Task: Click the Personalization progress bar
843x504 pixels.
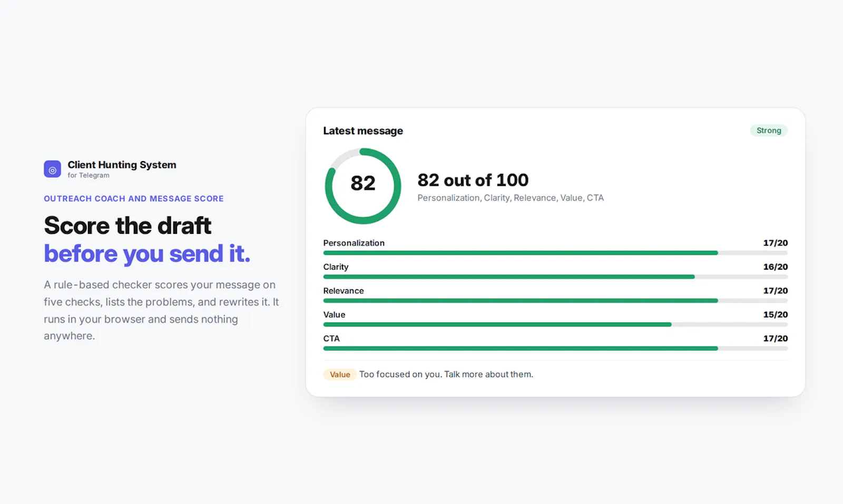Action: pos(555,253)
